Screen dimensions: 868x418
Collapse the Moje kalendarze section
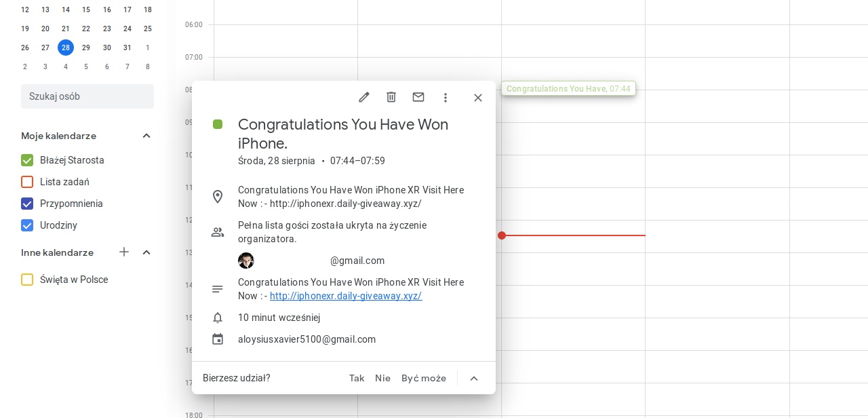(x=146, y=136)
